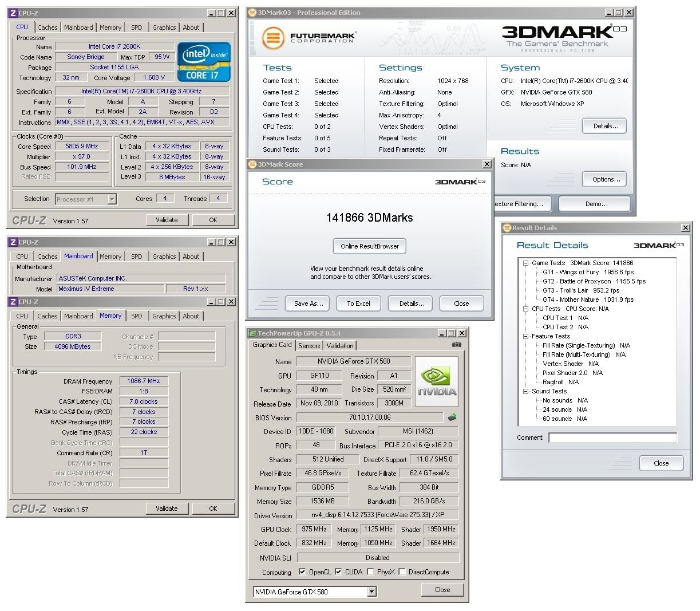Collapse the CPU Tests tree node
Screen dimensions: 700x611
click(x=525, y=309)
